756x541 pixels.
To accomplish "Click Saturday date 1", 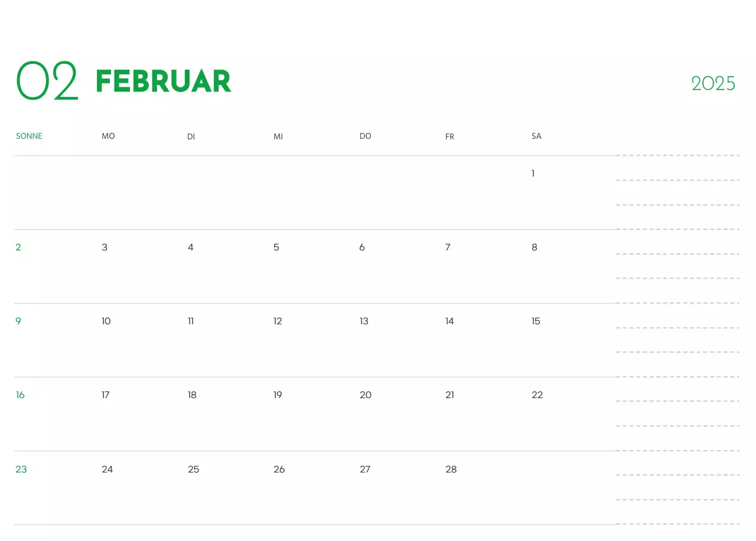I will [x=533, y=174].
